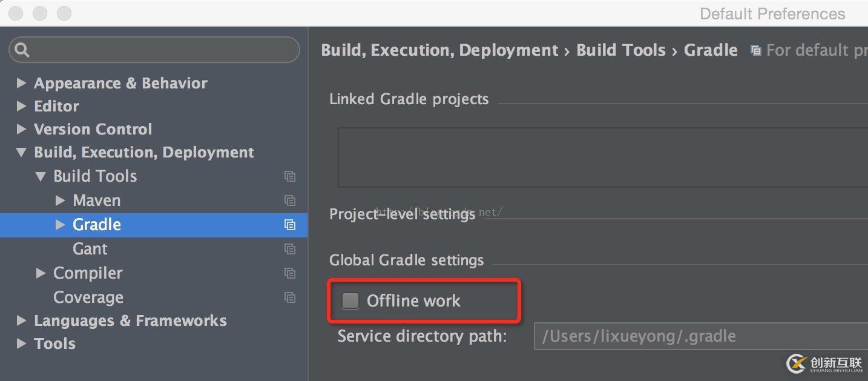
Task: Select the Gant settings entry
Action: (90, 249)
